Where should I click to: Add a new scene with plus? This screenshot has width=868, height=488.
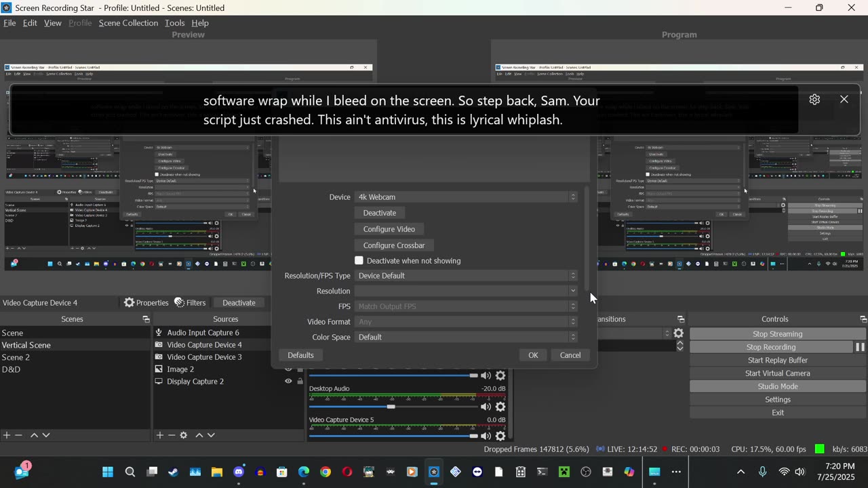click(7, 435)
